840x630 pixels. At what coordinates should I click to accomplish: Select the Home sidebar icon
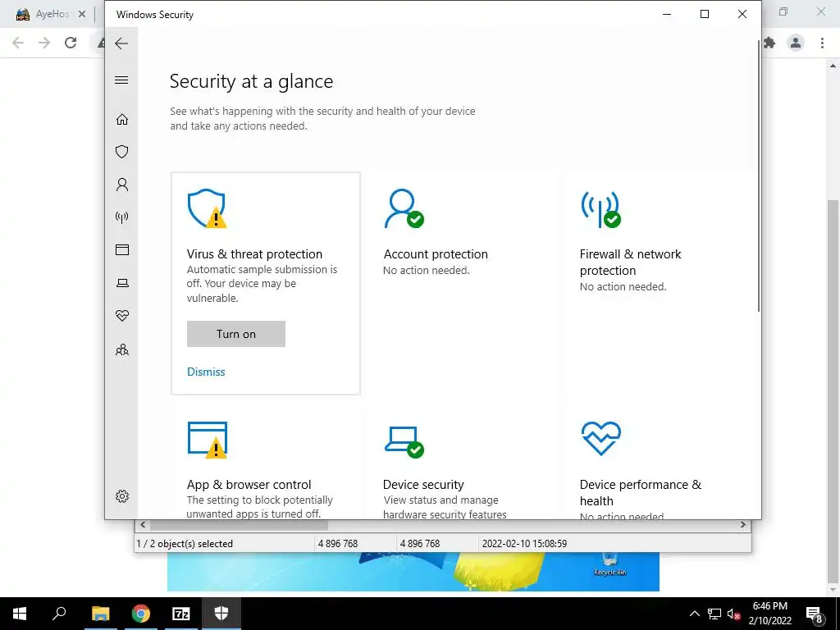[x=122, y=119]
